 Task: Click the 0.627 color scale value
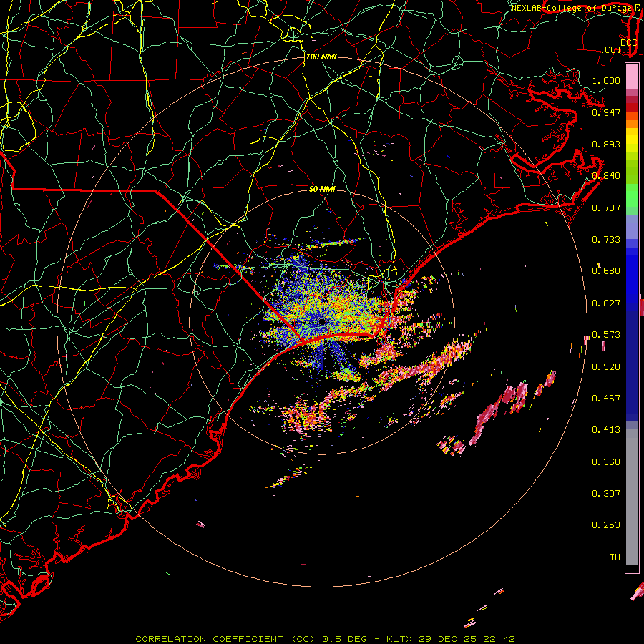[606, 303]
